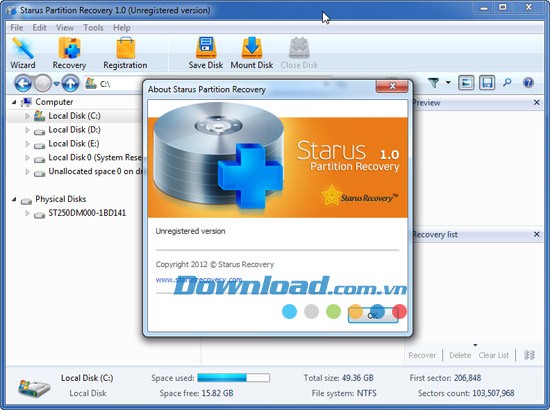This screenshot has width=550, height=410.
Task: Open the filter dropdown arrow
Action: point(448,83)
